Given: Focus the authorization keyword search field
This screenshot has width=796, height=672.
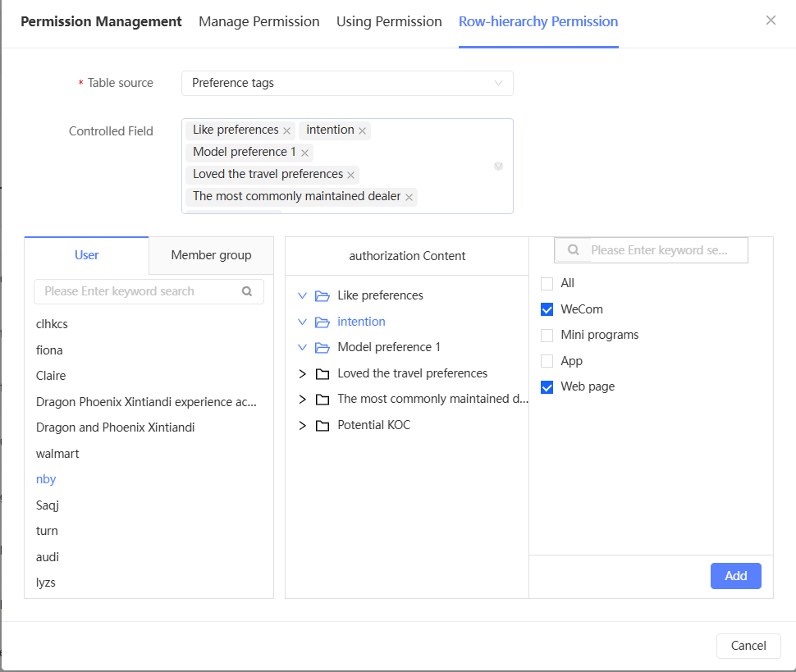Looking at the screenshot, I should point(658,250).
